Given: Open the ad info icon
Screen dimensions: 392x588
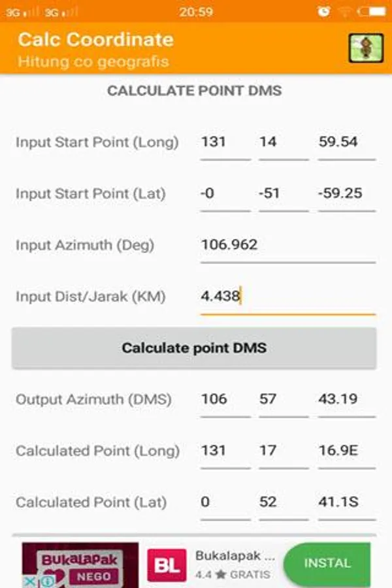Looking at the screenshot, I should pyautogui.click(x=48, y=581).
